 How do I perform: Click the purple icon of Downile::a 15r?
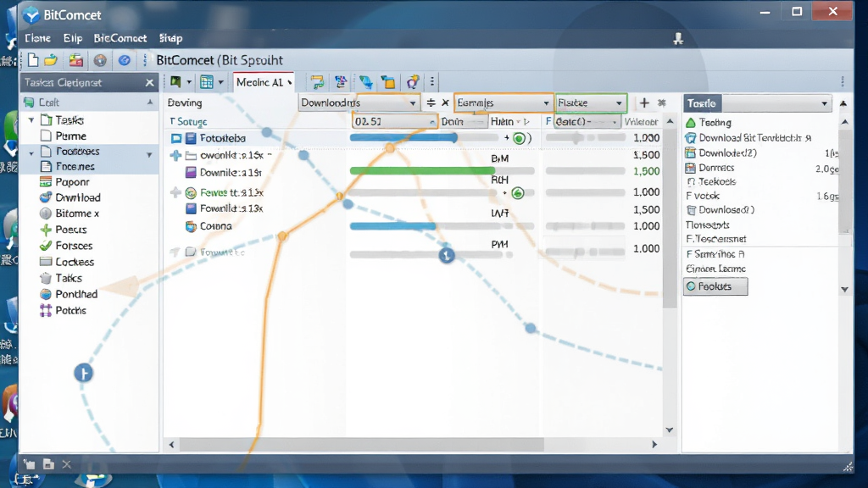[x=191, y=173]
